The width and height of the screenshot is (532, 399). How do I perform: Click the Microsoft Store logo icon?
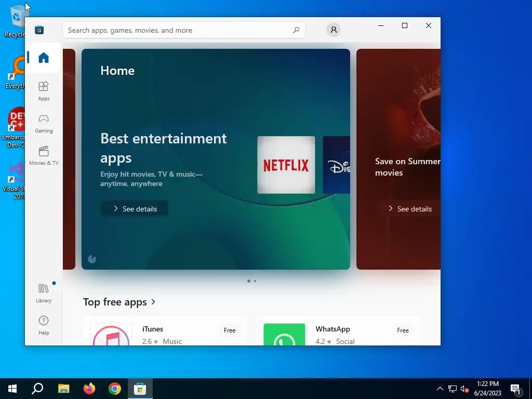coord(39,30)
